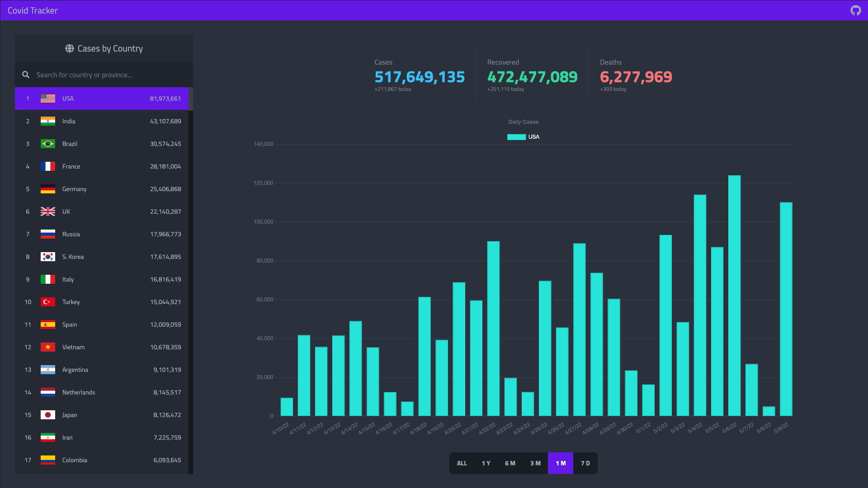Toggle the USA legend color swatch

516,137
